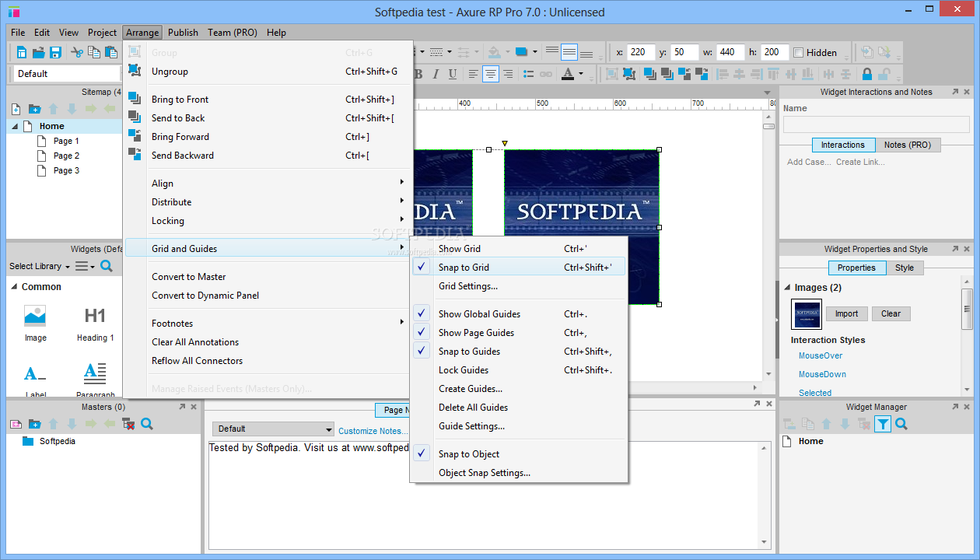This screenshot has width=980, height=560.
Task: Add a new folder in Sitemap
Action: pyautogui.click(x=34, y=109)
